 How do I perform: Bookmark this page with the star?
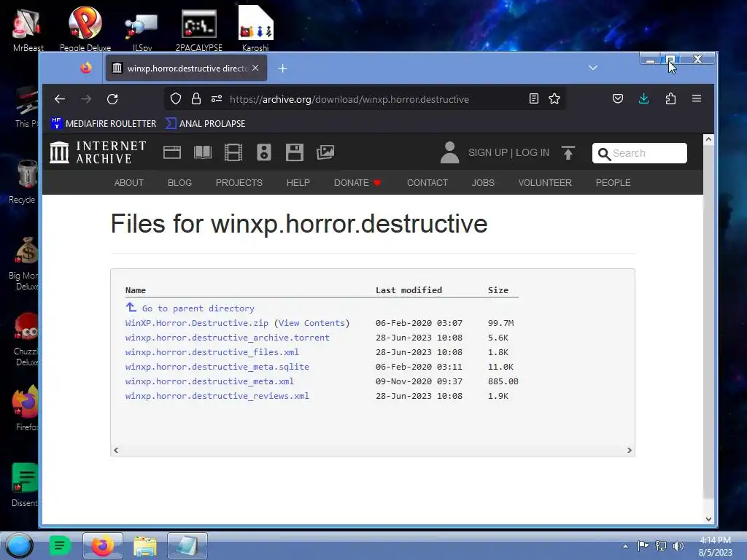click(554, 98)
